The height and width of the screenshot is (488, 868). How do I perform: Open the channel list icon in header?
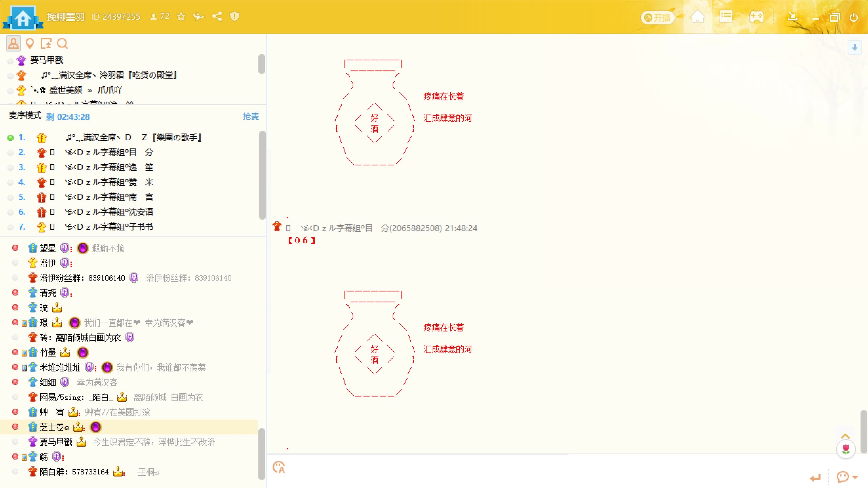726,17
